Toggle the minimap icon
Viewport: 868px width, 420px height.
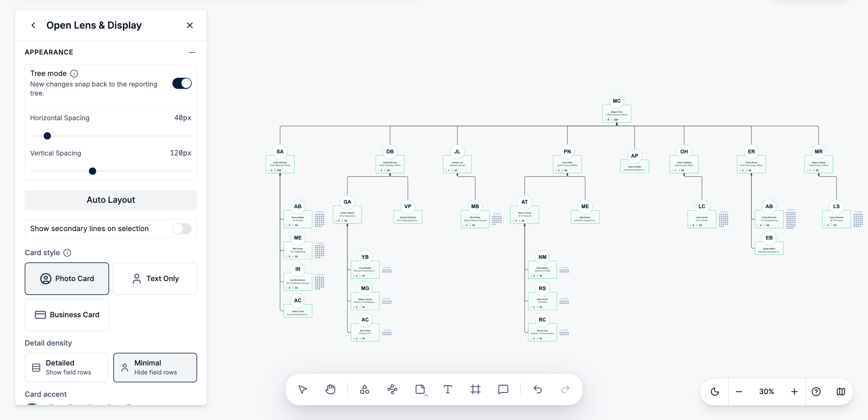[841, 392]
